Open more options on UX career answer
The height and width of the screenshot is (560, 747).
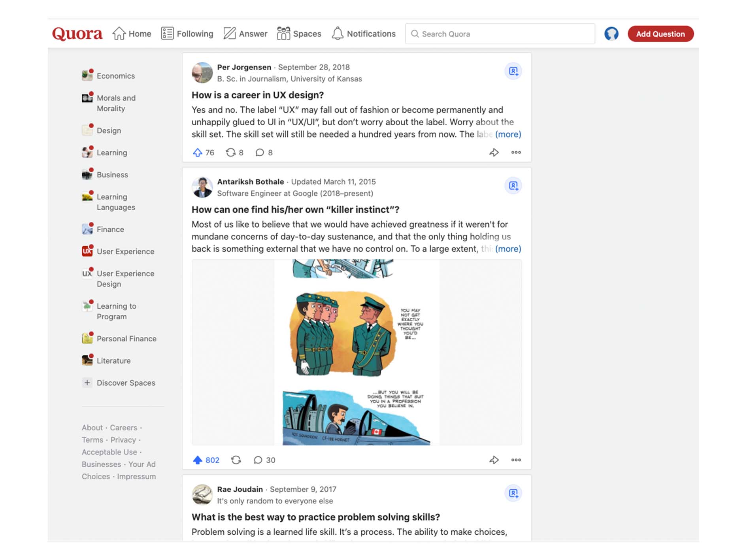516,153
